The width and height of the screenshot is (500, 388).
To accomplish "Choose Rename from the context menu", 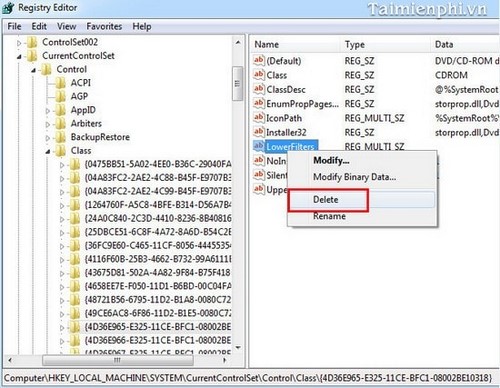I will click(x=362, y=216).
